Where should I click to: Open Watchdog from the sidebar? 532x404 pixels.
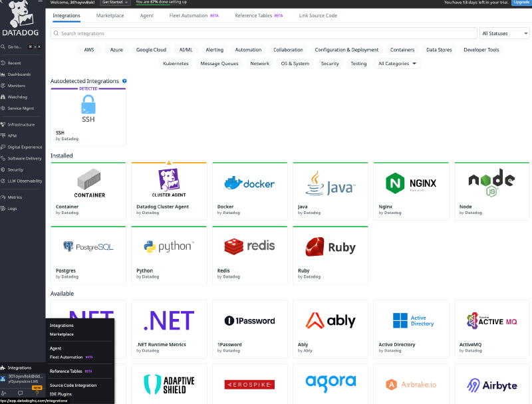pos(20,97)
